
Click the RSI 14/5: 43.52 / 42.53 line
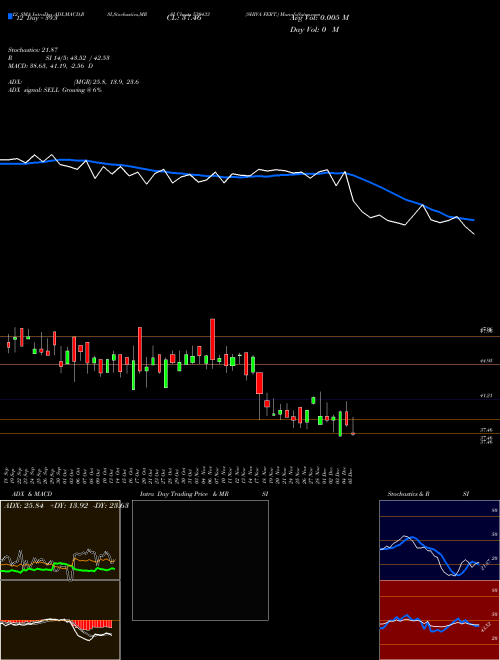click(59, 58)
